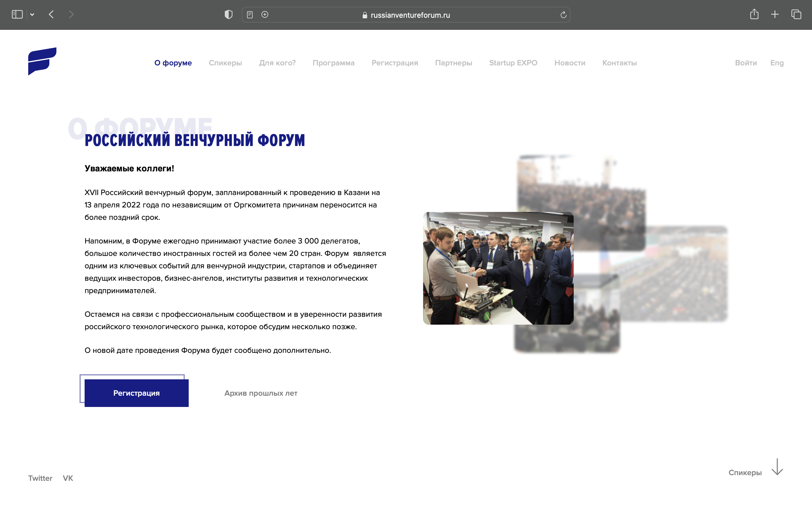812x507 pixels.
Task: Open a new tab with plus button
Action: [x=775, y=14]
